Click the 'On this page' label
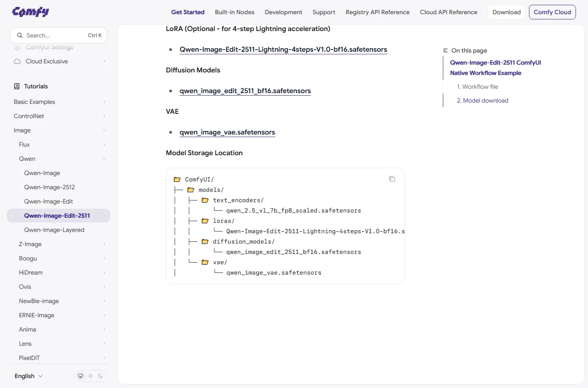The image size is (588, 388). tap(469, 50)
